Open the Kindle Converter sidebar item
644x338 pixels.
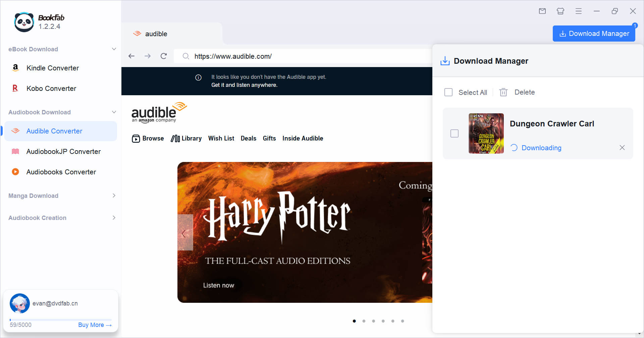coord(53,68)
